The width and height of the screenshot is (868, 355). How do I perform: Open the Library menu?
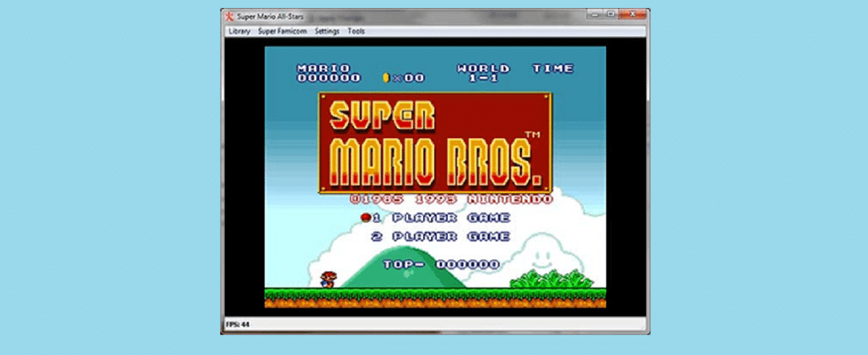tap(239, 31)
